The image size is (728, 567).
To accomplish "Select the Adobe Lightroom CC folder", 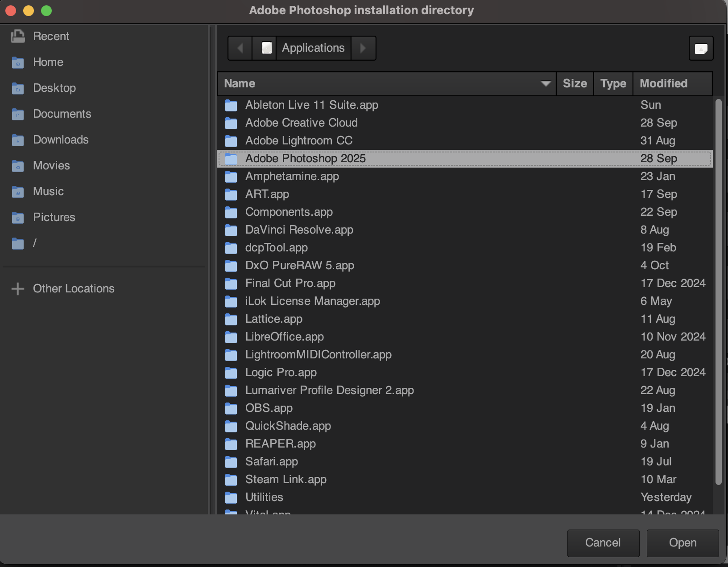I will [299, 141].
